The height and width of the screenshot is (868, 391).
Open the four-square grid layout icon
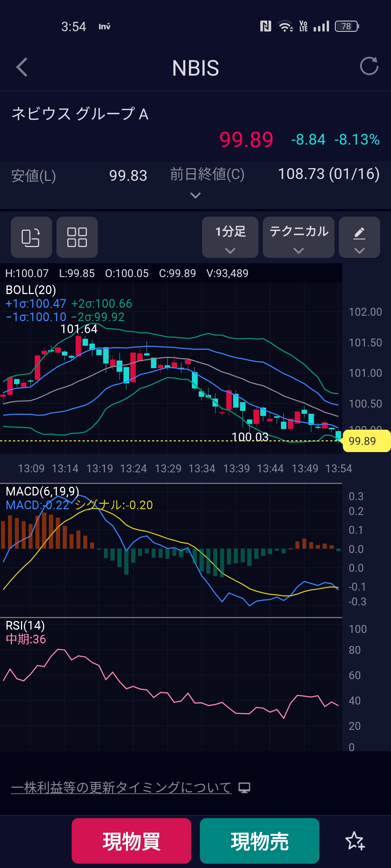pyautogui.click(x=77, y=237)
